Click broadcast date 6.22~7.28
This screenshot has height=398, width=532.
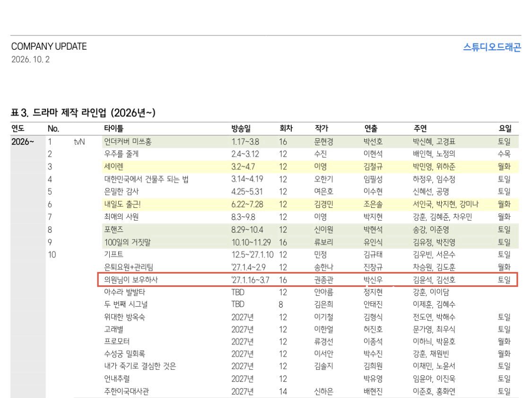[x=247, y=204]
